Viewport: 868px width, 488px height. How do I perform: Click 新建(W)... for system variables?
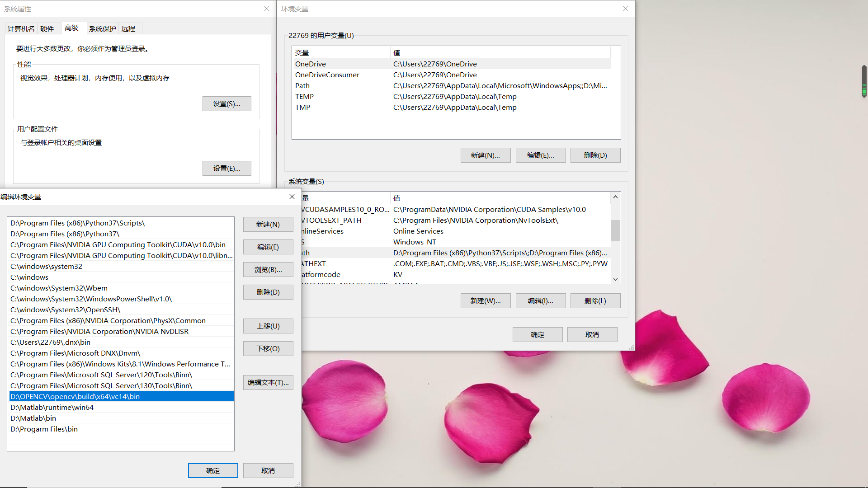click(x=486, y=301)
